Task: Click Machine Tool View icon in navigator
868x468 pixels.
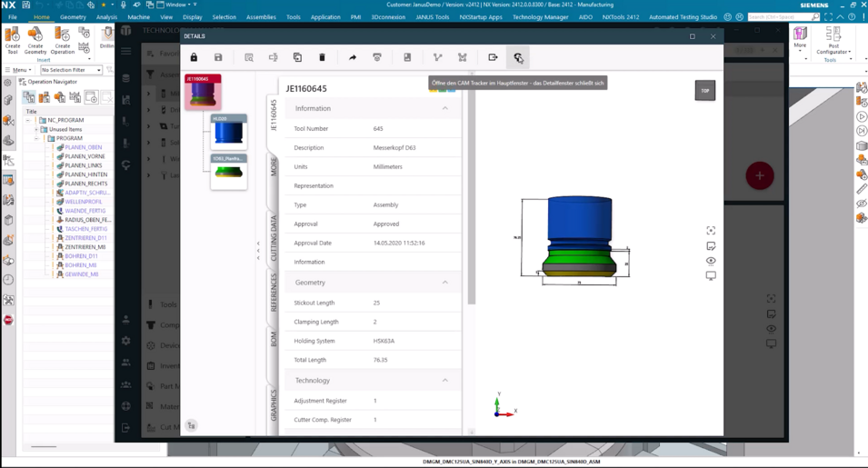Action: tap(45, 98)
